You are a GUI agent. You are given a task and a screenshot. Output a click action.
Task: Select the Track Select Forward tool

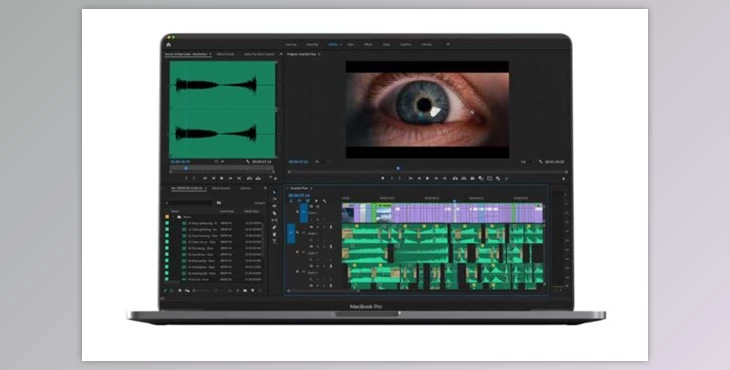[x=275, y=199]
